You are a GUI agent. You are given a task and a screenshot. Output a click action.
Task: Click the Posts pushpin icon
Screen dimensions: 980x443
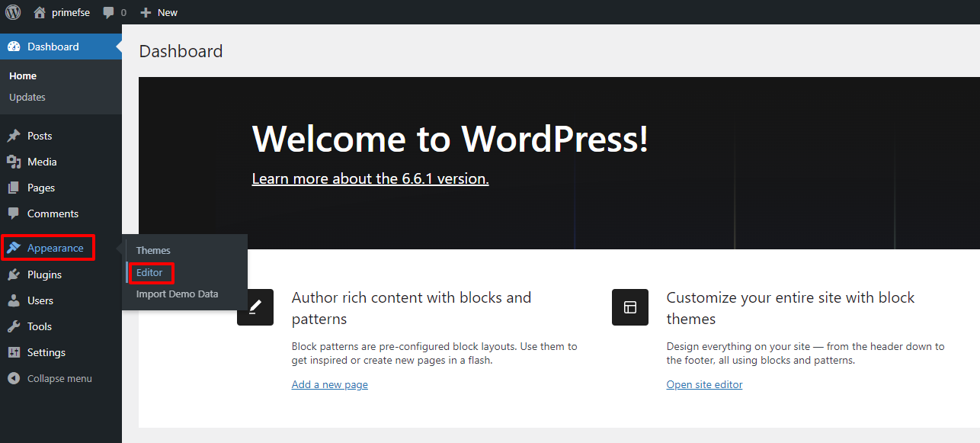point(14,136)
